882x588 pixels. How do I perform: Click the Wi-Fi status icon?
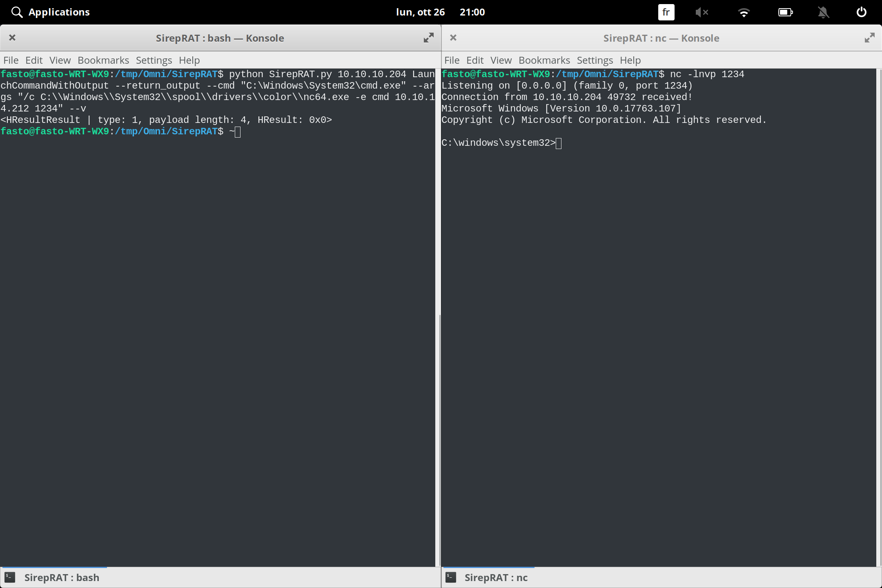tap(744, 12)
